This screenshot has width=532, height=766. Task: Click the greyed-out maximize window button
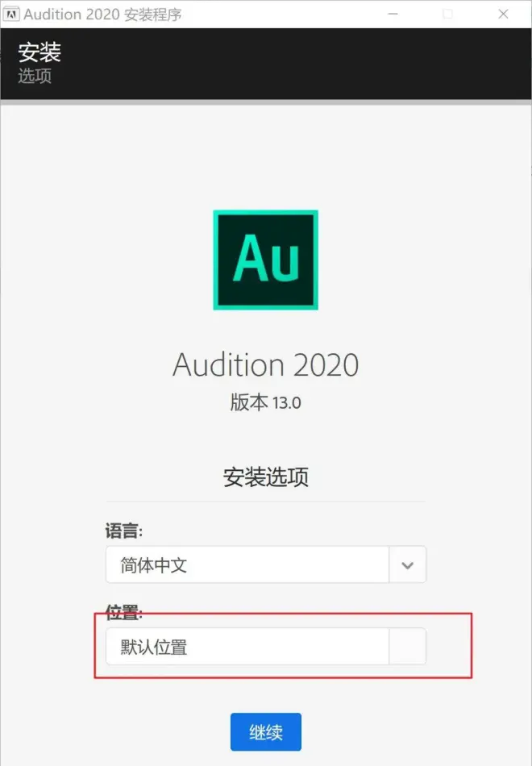coord(448,14)
